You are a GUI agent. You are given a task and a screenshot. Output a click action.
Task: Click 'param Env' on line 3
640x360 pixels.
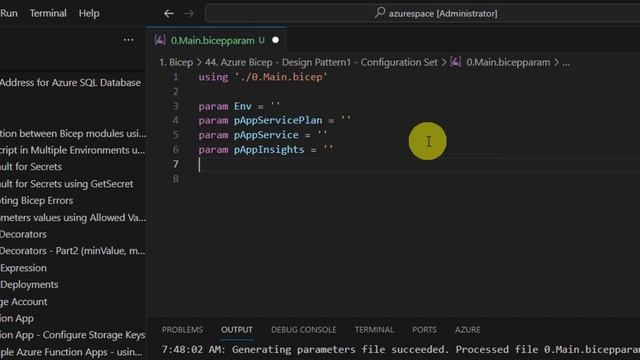click(225, 106)
